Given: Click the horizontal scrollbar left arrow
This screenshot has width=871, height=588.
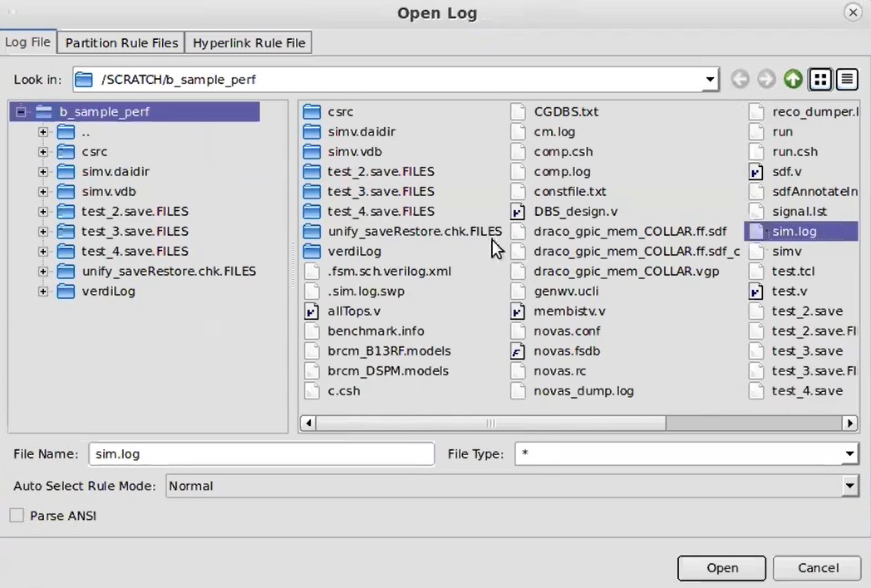Looking at the screenshot, I should 308,424.
